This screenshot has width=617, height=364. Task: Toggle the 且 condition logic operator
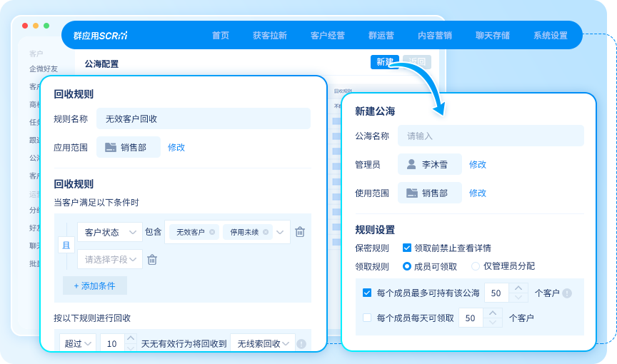(x=66, y=246)
